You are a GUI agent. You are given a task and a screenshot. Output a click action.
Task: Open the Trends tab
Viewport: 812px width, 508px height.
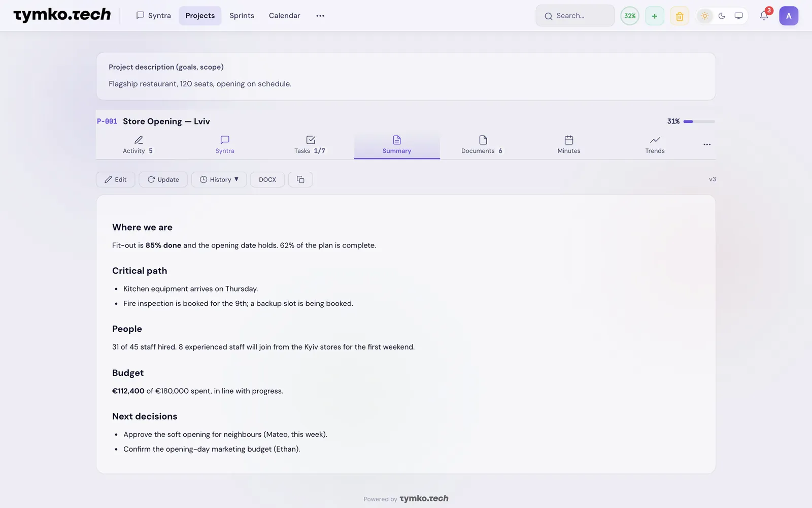point(655,145)
